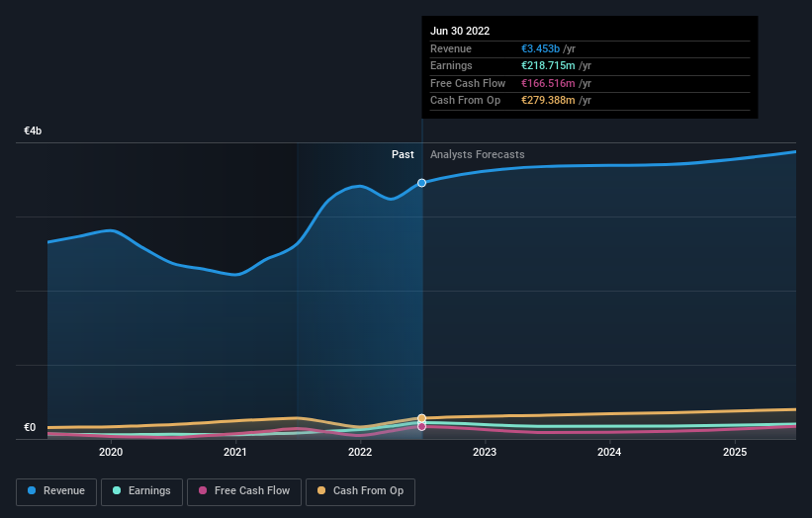Click the 2023 x-axis label
Screen dimensions: 812x518
485,452
